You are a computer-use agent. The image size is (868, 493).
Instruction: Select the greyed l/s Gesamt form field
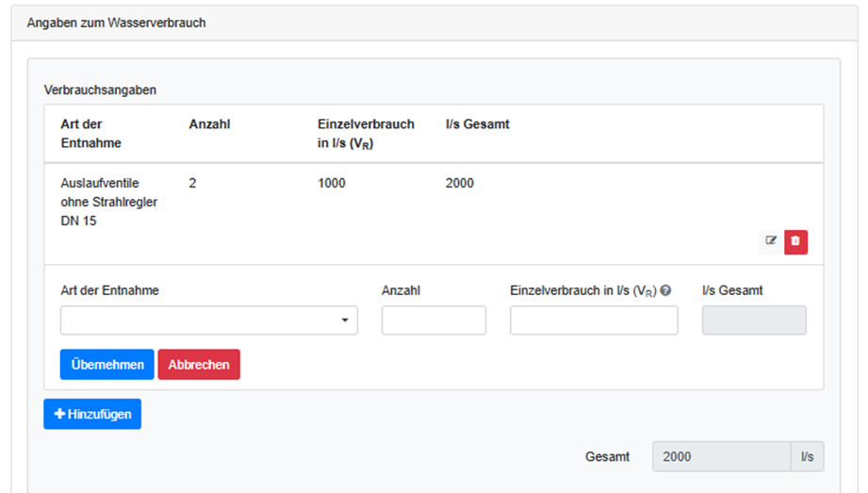(754, 320)
